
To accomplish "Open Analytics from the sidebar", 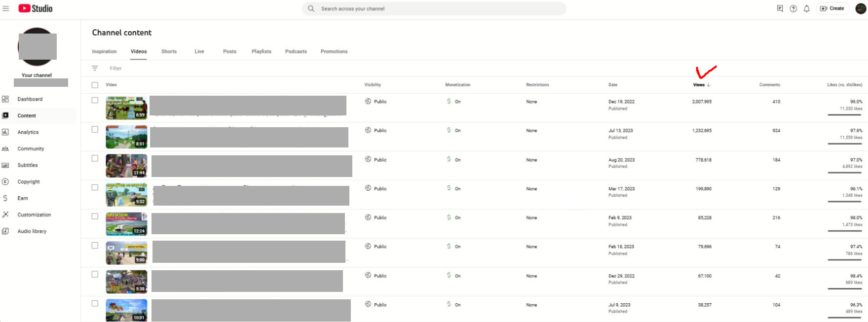I will pos(28,132).
